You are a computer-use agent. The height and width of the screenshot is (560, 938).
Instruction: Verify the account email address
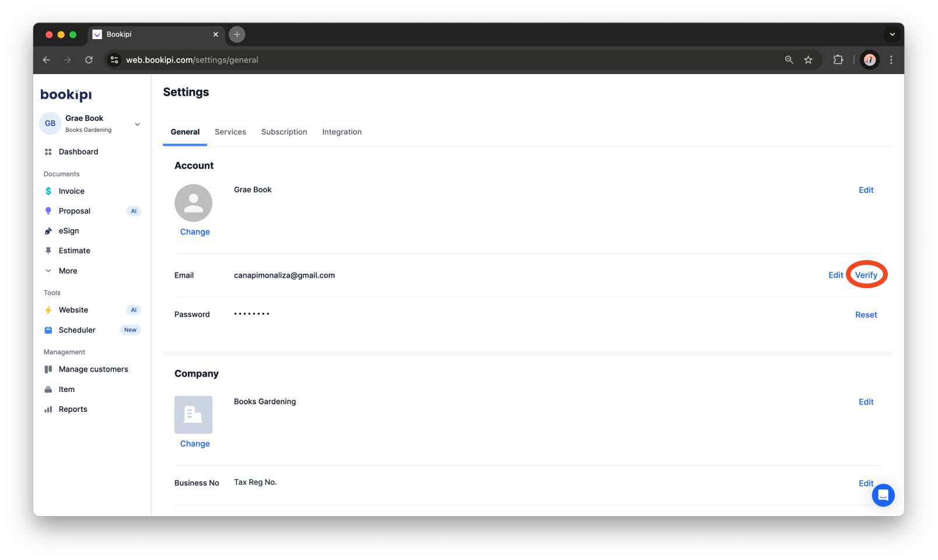[866, 275]
